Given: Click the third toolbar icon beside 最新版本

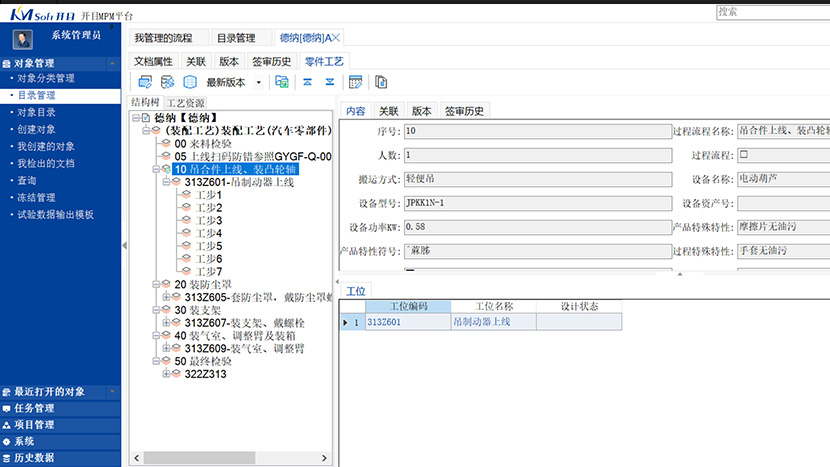Looking at the screenshot, I should (189, 82).
